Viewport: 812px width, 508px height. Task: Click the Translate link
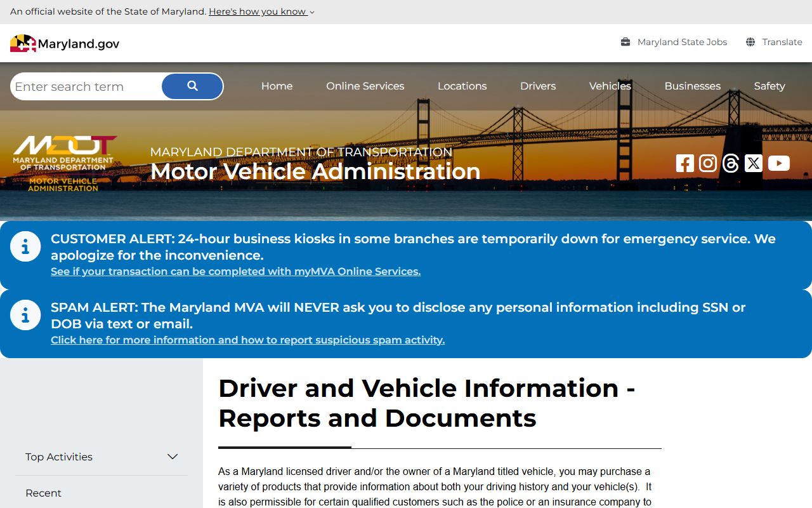point(782,42)
